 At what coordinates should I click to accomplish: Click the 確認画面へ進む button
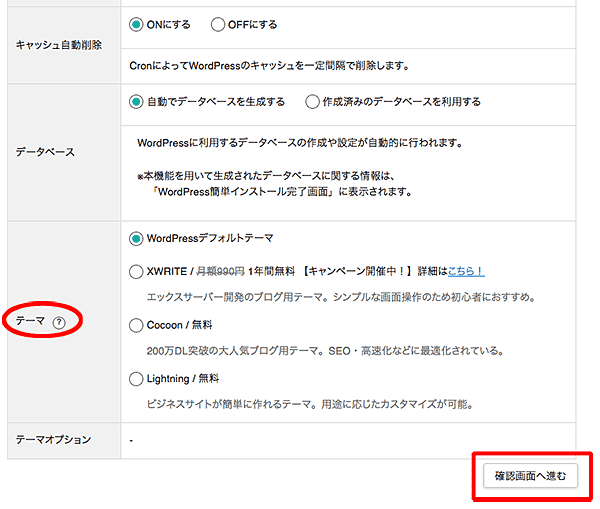pyautogui.click(x=530, y=476)
